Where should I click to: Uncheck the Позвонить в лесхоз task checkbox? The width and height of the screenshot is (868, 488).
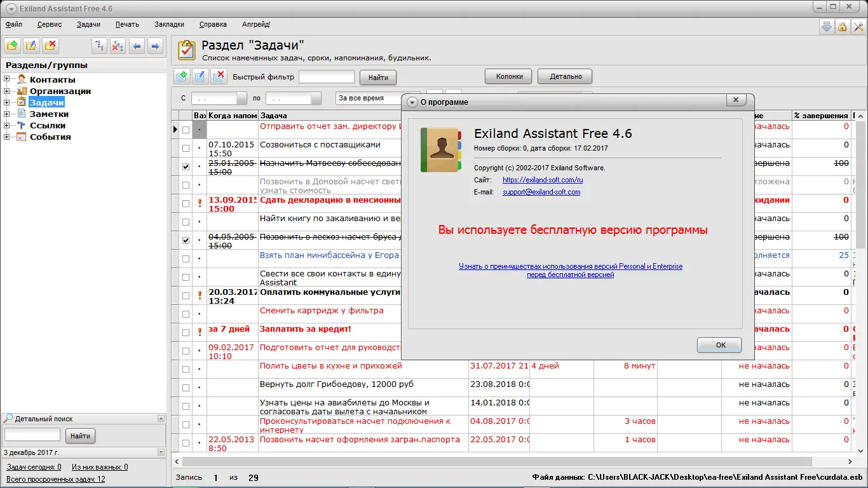pyautogui.click(x=186, y=240)
